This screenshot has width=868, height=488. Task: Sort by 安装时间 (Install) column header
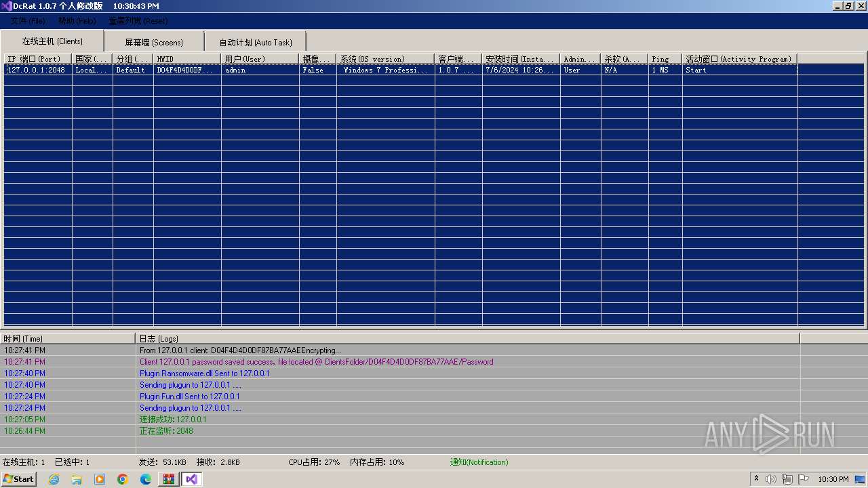click(x=521, y=59)
